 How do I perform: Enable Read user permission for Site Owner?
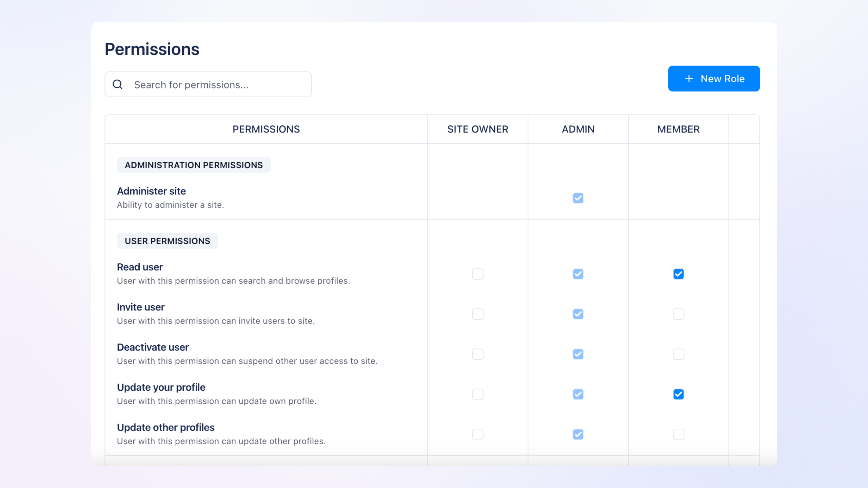tap(478, 274)
